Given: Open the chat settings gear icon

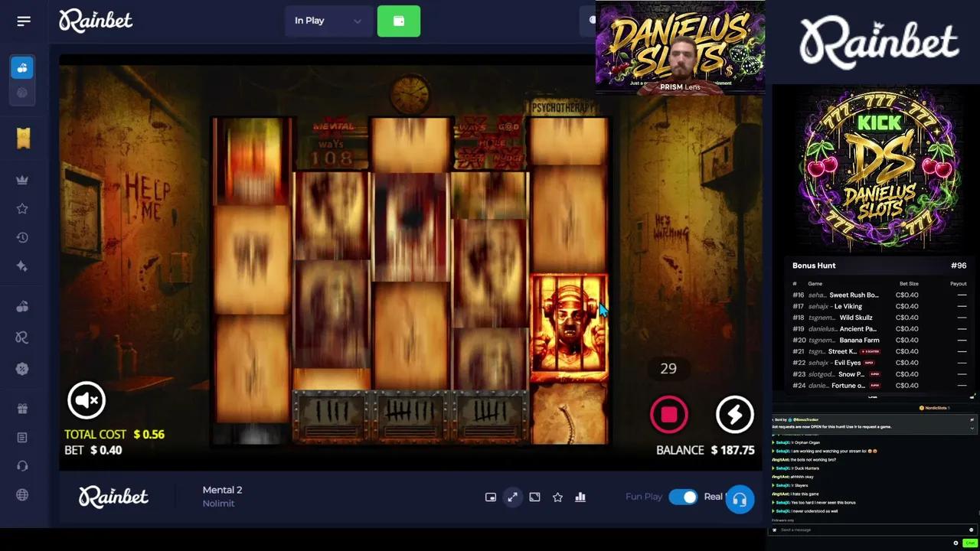Looking at the screenshot, I should (955, 543).
